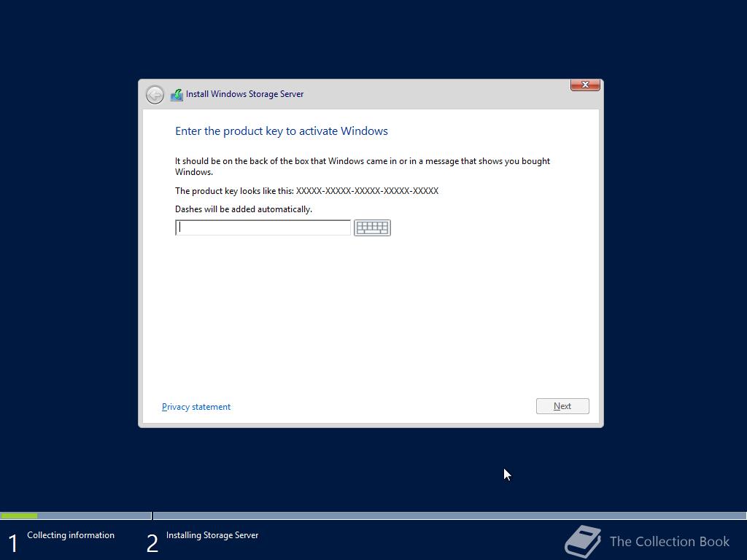Open the on-screen keyboard icon

[x=372, y=227]
